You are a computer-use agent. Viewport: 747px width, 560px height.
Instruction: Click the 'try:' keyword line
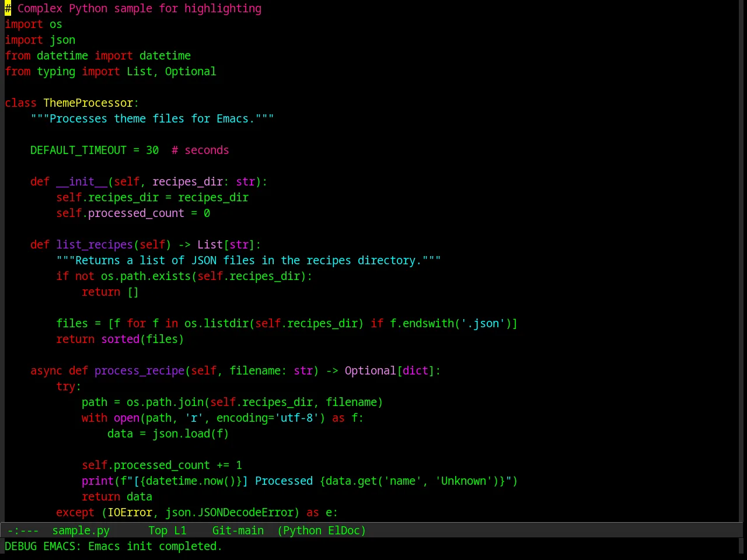tap(69, 386)
